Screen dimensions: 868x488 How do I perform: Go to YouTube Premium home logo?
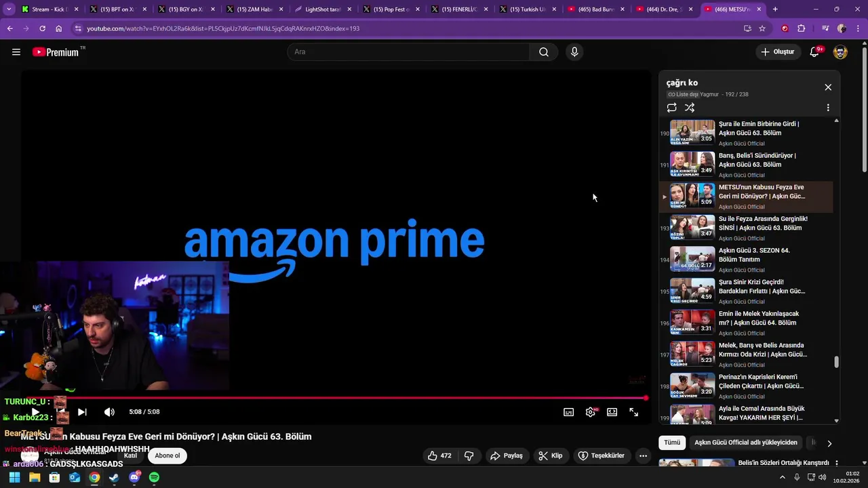click(56, 52)
